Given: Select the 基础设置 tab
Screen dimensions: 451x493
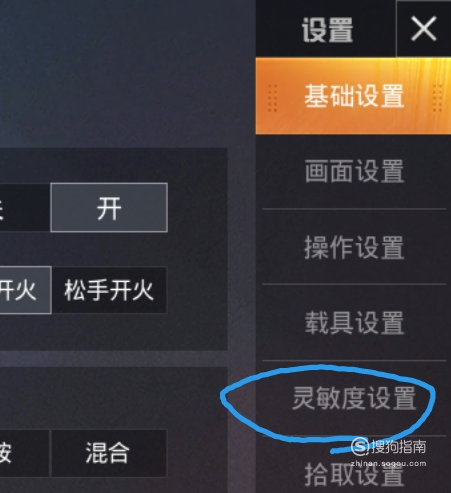Looking at the screenshot, I should click(x=353, y=96).
